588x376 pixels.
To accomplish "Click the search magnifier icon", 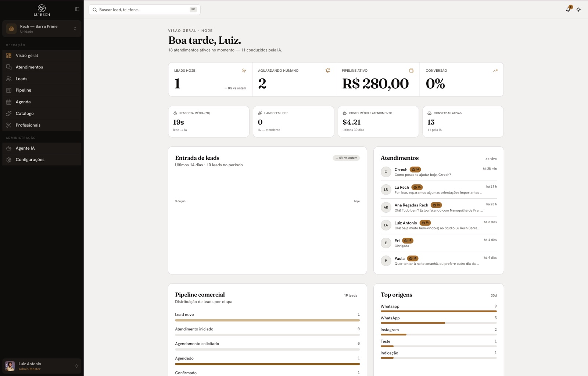I will click(95, 10).
